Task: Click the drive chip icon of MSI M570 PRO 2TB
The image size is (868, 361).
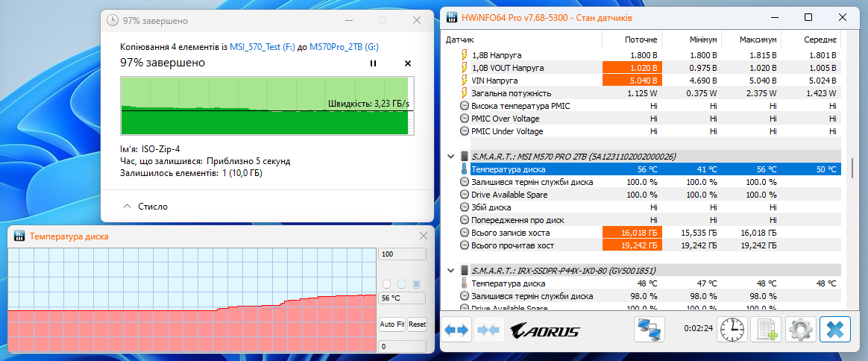Action: coord(465,157)
